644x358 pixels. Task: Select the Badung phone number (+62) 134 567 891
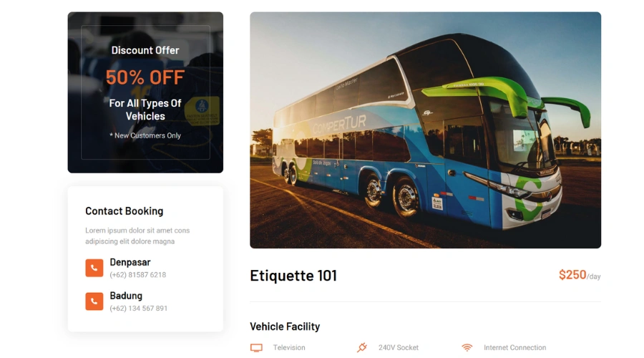point(138,309)
